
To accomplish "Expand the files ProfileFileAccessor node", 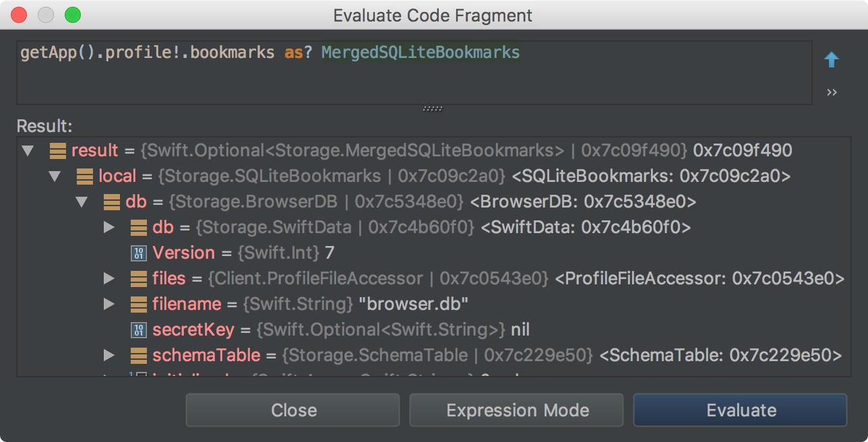I will [x=108, y=278].
